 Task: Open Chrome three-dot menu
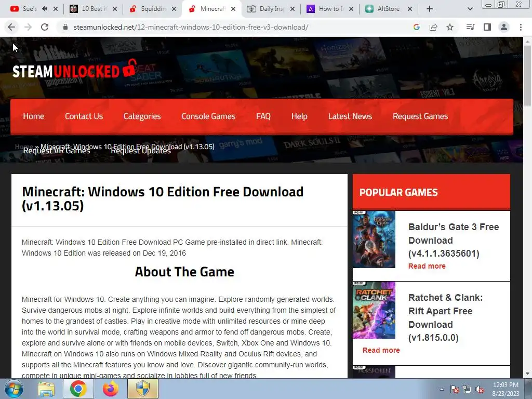pos(521,27)
